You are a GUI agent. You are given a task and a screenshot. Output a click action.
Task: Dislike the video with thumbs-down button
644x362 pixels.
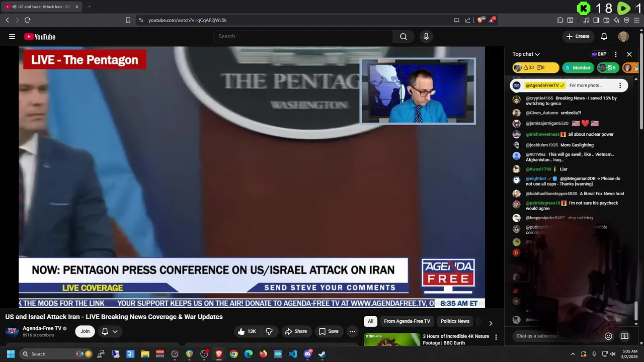(x=269, y=331)
